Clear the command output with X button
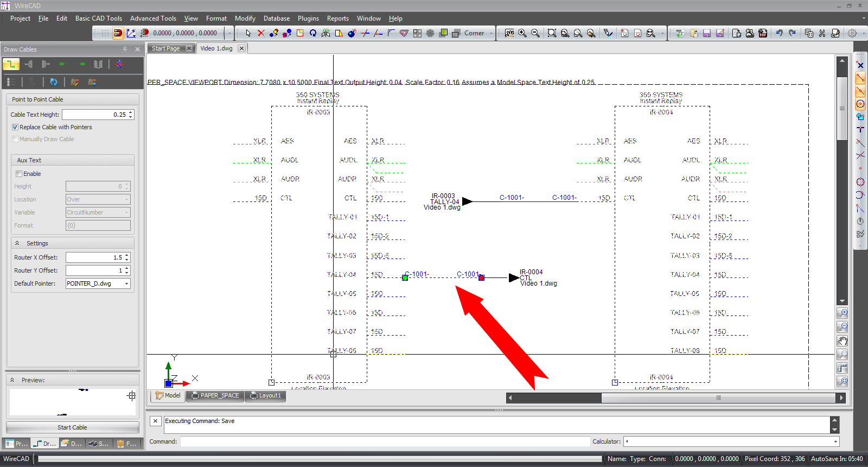The image size is (868, 467). (155, 421)
